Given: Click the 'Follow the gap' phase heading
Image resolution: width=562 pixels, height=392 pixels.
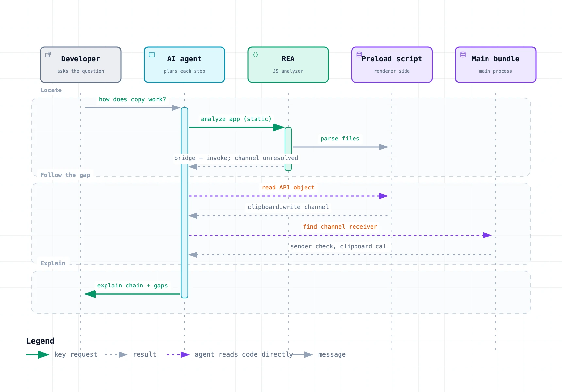Looking at the screenshot, I should pyautogui.click(x=65, y=175).
